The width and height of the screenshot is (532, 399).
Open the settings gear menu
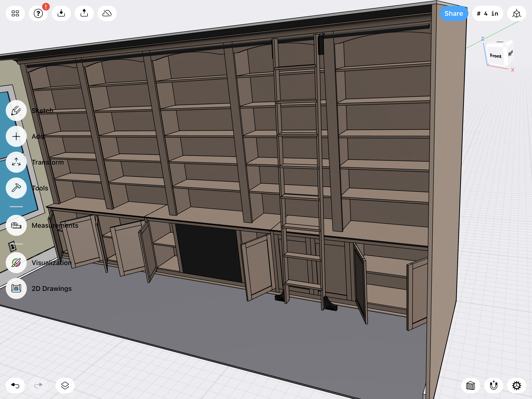[516, 386]
